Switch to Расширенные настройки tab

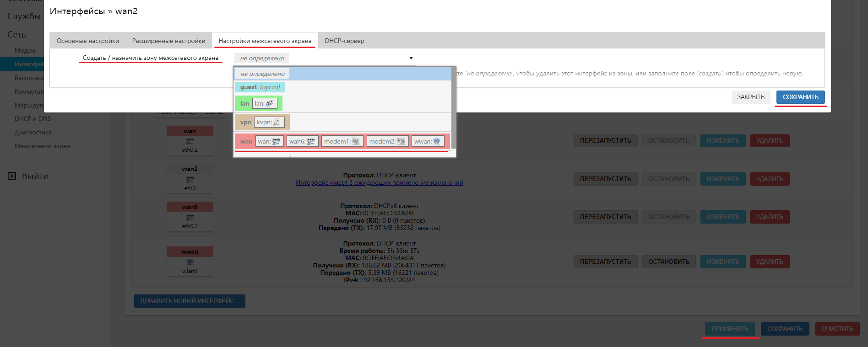tap(168, 41)
